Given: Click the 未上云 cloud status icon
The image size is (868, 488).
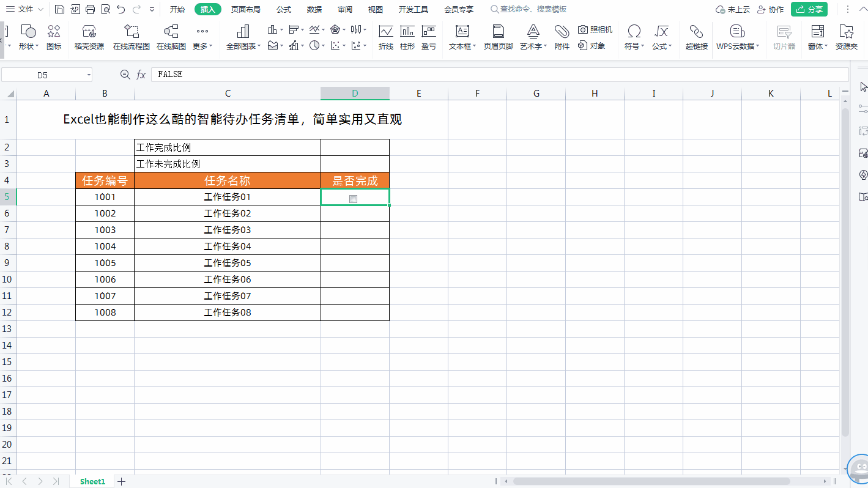Looking at the screenshot, I should 733,10.
